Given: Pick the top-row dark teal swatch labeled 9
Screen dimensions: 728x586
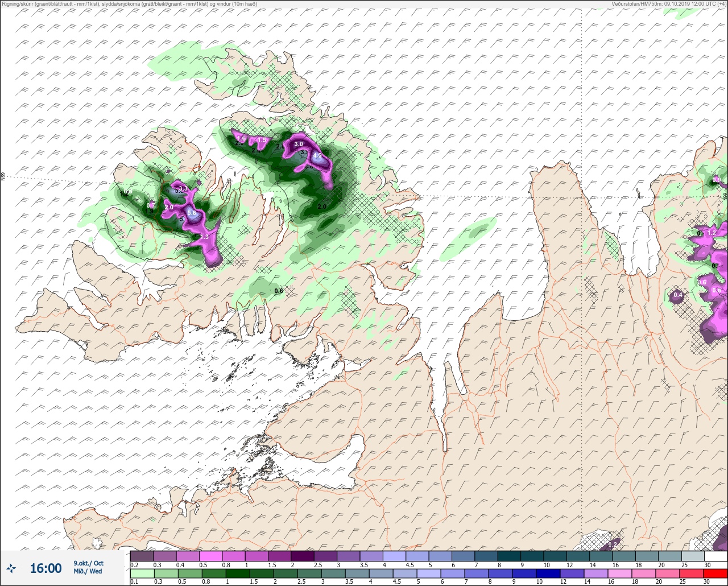Looking at the screenshot, I should (532, 556).
